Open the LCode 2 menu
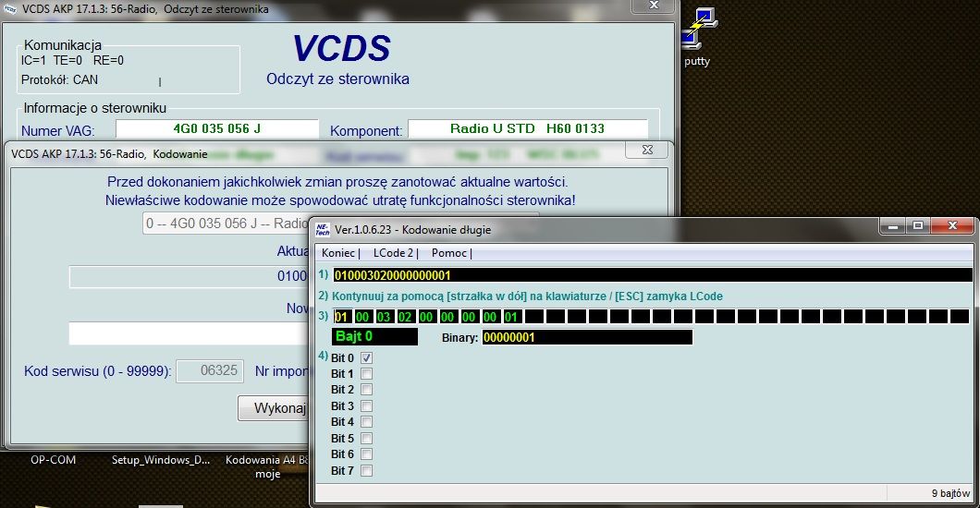Image resolution: width=980 pixels, height=508 pixels. (393, 253)
